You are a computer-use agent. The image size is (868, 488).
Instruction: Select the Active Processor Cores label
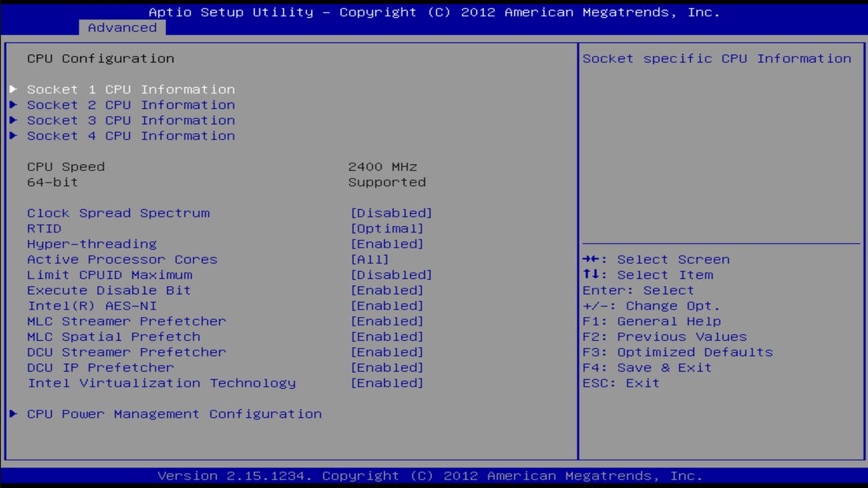coord(123,260)
